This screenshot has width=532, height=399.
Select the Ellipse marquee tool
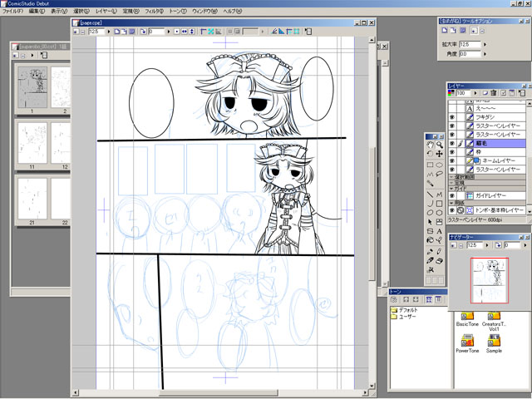440,165
